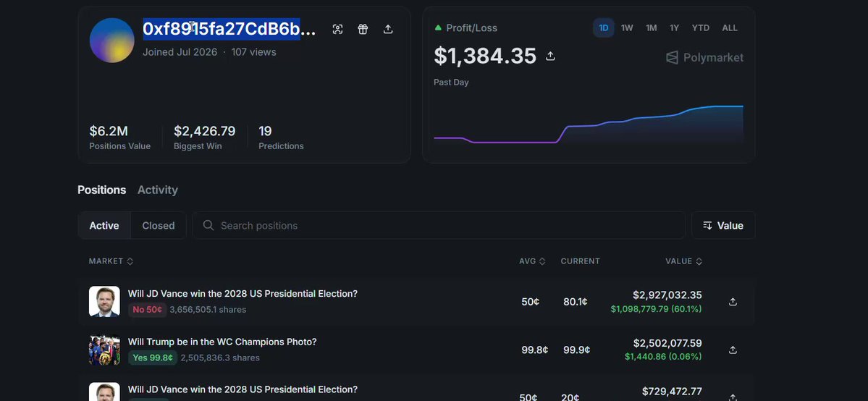The image size is (868, 401).
Task: Share the Trump WC Champions Photo position
Action: tap(733, 350)
